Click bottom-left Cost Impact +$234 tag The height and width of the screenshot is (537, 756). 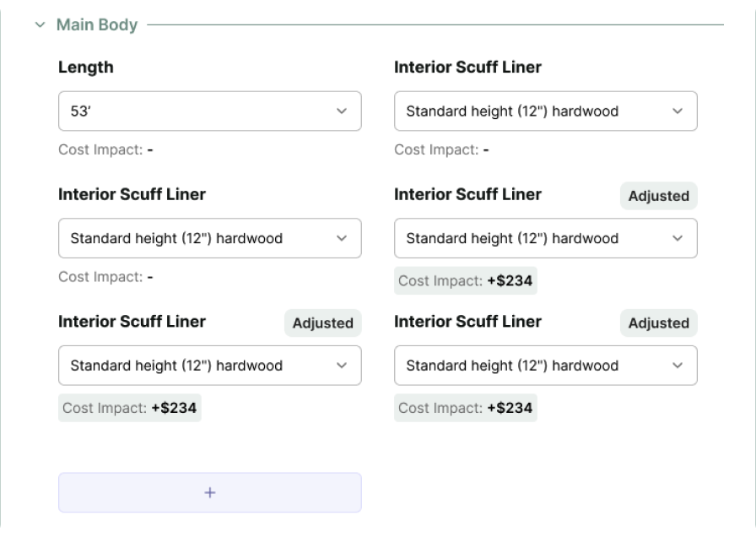[x=130, y=408]
